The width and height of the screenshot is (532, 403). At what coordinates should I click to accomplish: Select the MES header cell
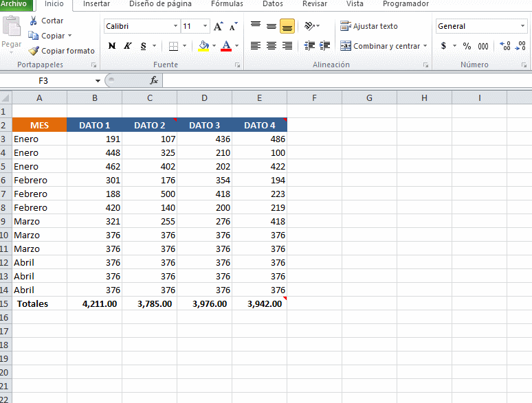(x=39, y=125)
